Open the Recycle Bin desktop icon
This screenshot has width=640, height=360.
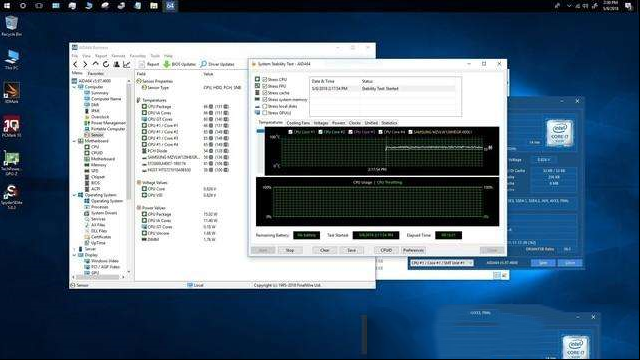click(x=11, y=26)
